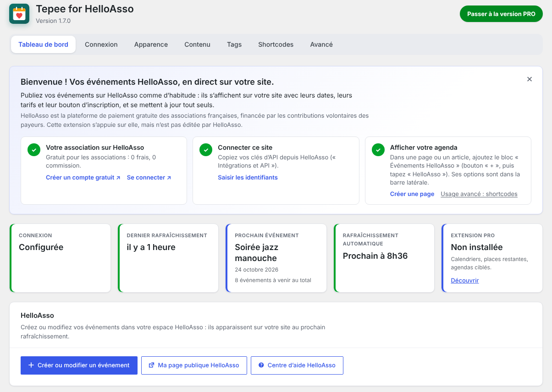Click the question-mark icon on 'Centre d'aide HelloAsso'

click(x=261, y=365)
